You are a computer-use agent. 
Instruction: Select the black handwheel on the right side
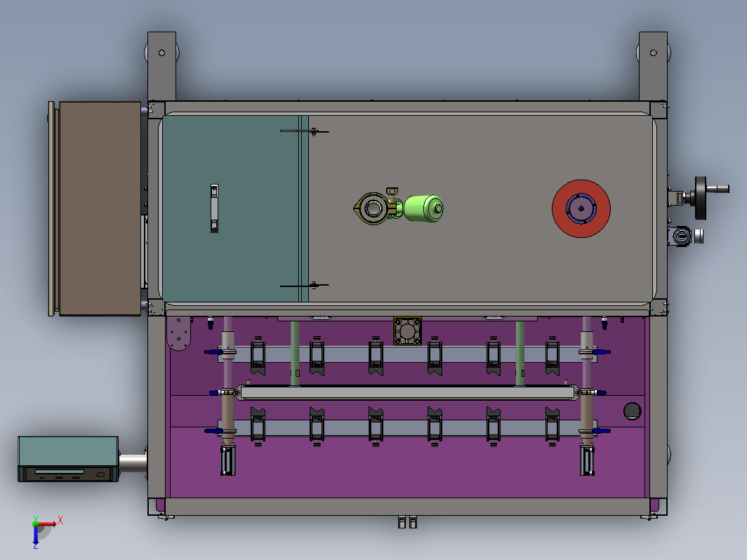(x=701, y=197)
